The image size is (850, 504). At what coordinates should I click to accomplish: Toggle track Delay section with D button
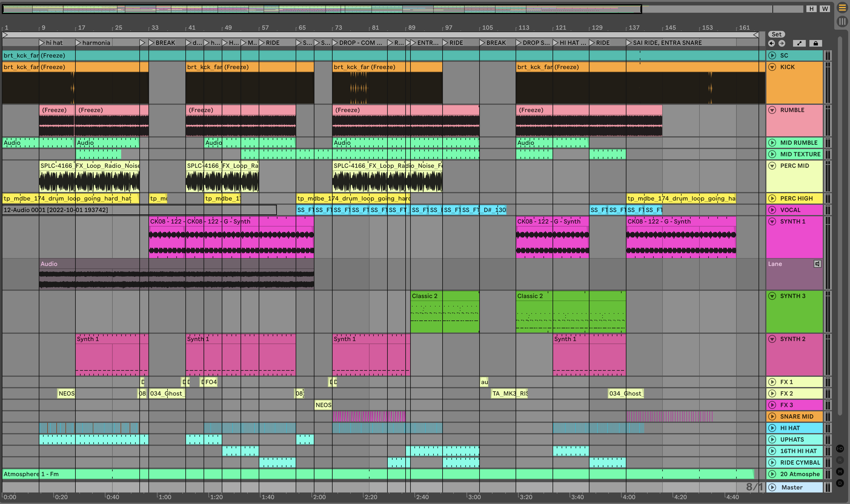coord(840,483)
